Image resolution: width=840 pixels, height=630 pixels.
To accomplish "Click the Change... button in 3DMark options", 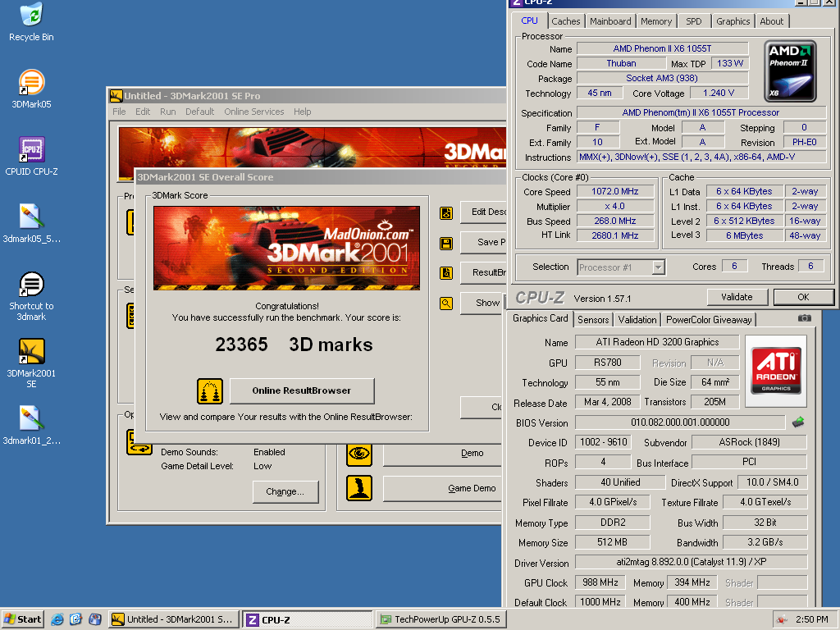I will [285, 492].
